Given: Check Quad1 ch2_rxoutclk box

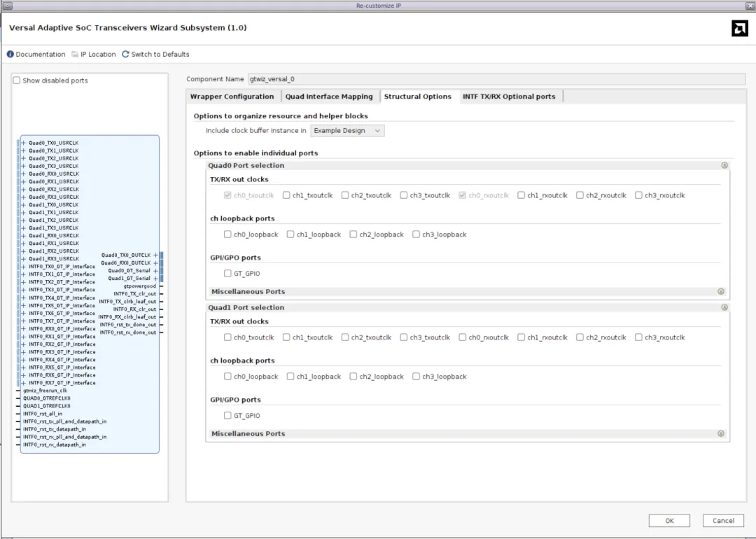Looking at the screenshot, I should click(580, 337).
